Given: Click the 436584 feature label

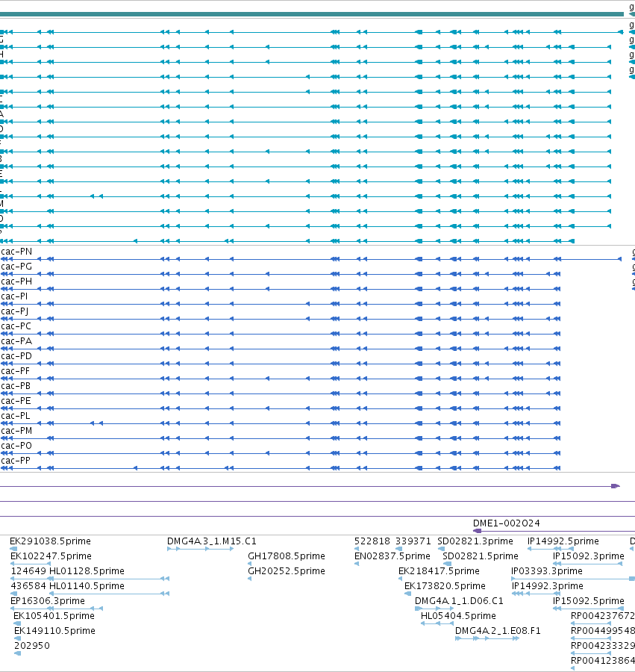Looking at the screenshot, I should coord(28,586).
